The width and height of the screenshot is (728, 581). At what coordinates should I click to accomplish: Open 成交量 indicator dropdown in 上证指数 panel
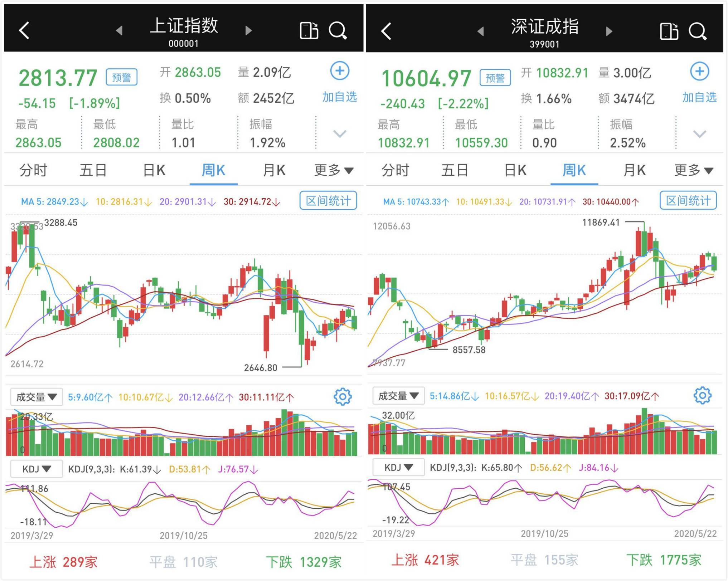coord(37,397)
